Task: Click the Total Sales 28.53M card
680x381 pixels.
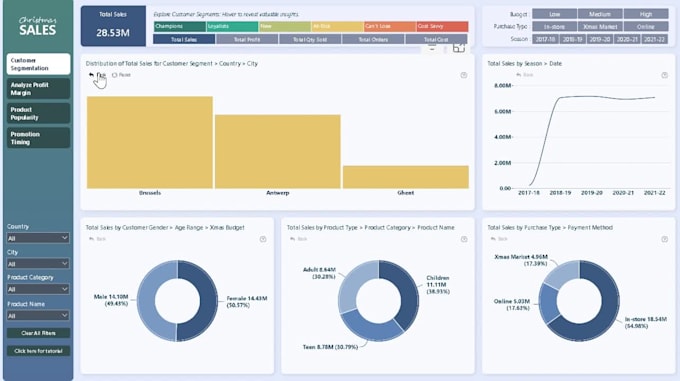Action: point(113,26)
